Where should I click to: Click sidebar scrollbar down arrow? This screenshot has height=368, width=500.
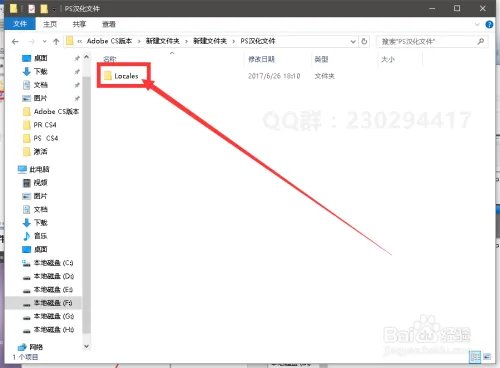click(86, 346)
